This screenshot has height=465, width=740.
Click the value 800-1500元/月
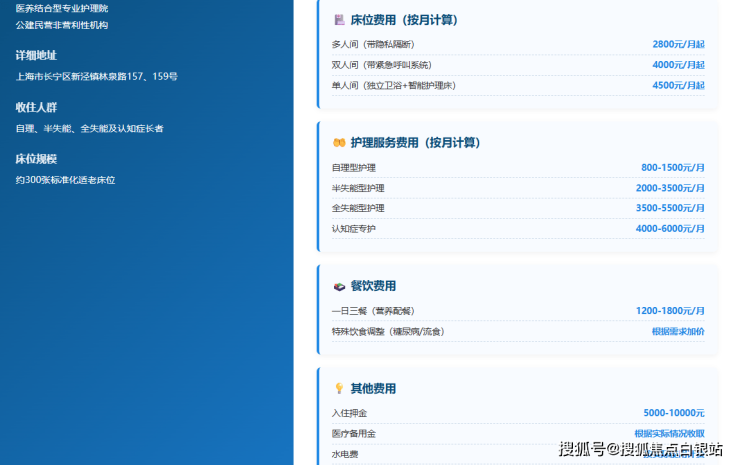673,168
